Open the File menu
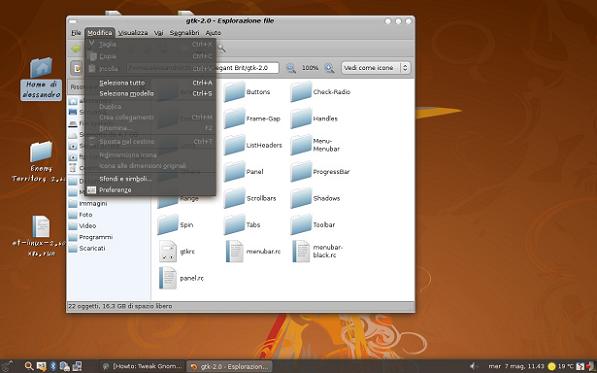This screenshot has height=373, width=597. click(x=76, y=33)
